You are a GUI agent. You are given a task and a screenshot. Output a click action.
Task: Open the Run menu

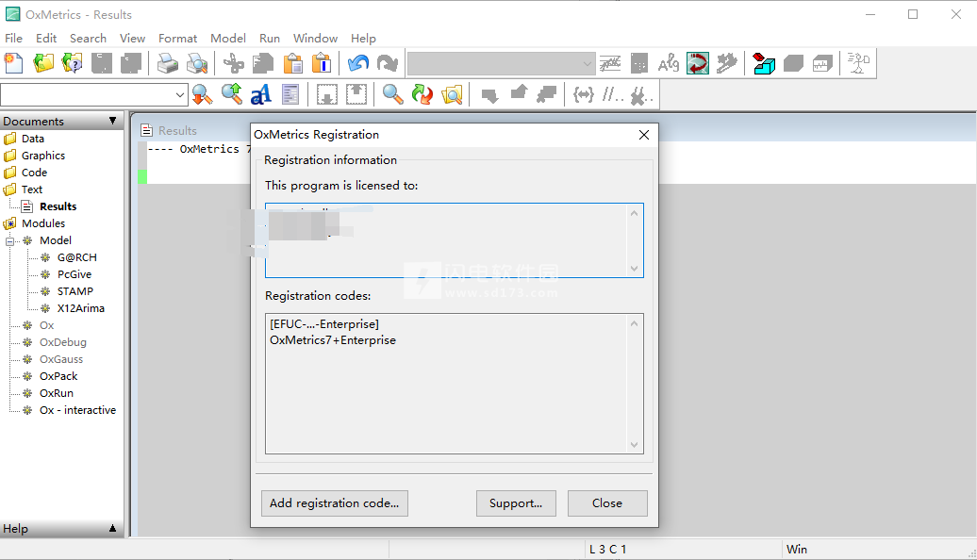pyautogui.click(x=270, y=38)
